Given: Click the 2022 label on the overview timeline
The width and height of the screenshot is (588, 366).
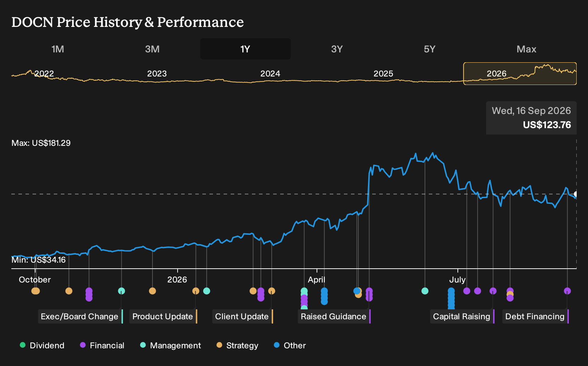Looking at the screenshot, I should tap(44, 74).
